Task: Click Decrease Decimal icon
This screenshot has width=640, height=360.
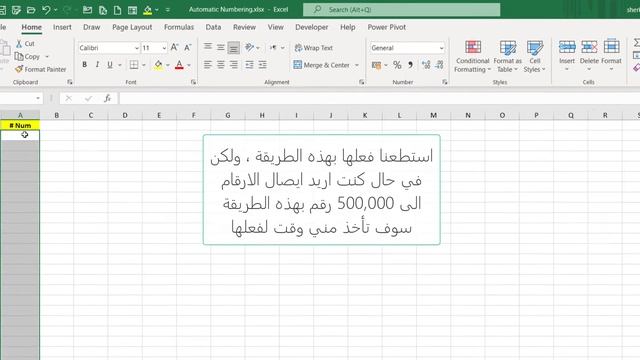Action: pos(440,65)
